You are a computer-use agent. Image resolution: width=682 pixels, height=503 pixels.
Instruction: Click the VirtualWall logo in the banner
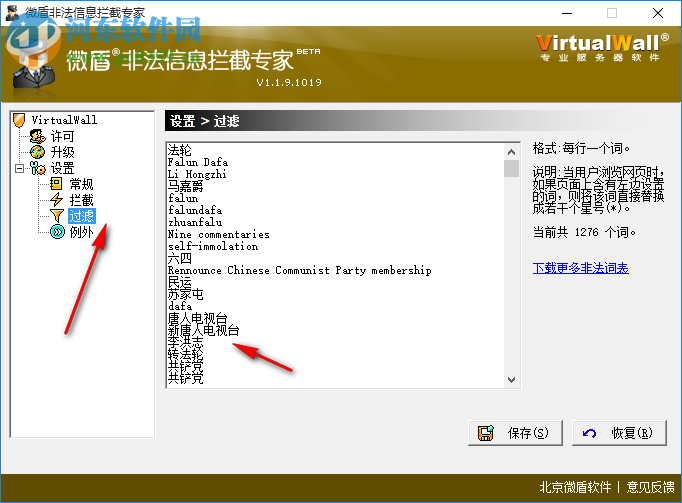[x=602, y=47]
